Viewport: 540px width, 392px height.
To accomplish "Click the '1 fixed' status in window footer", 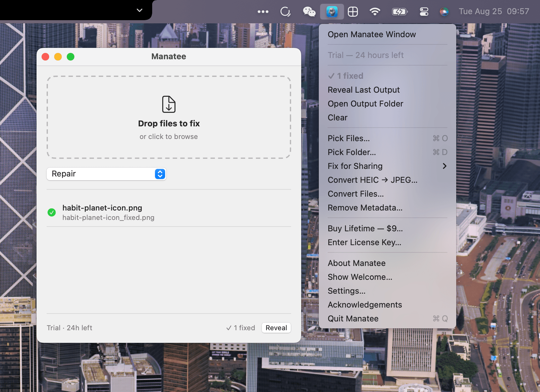I will click(x=241, y=328).
